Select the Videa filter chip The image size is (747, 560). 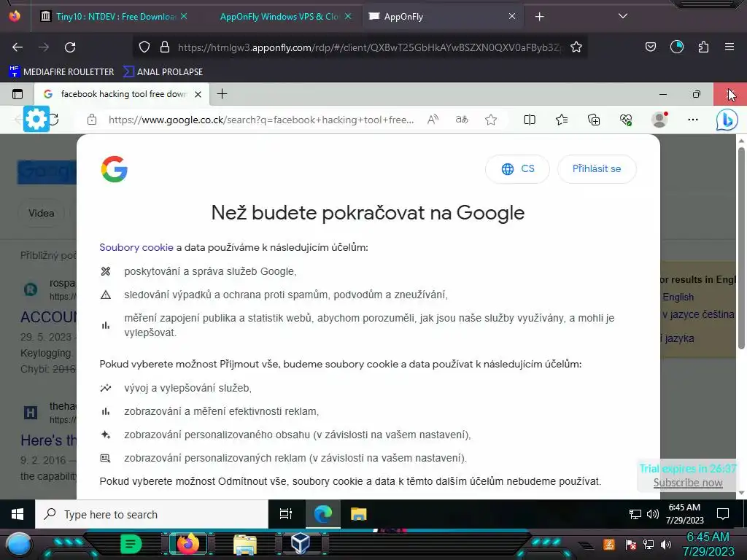42,213
